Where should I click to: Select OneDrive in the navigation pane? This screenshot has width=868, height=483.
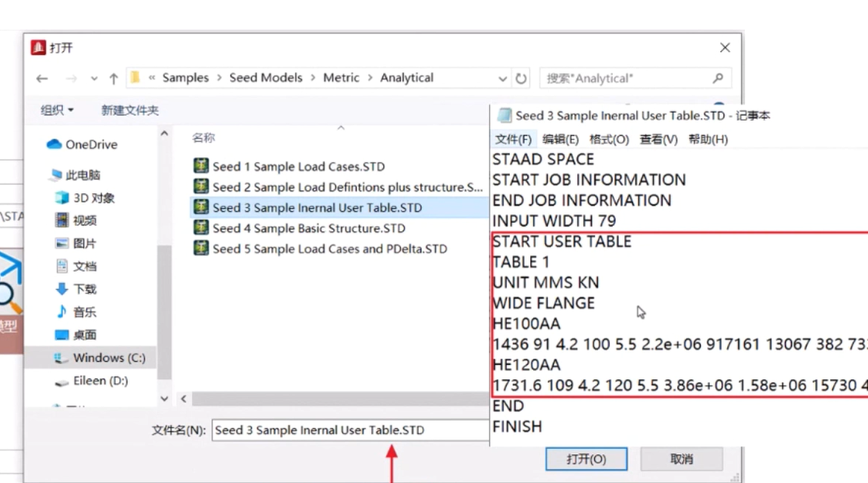pos(82,145)
